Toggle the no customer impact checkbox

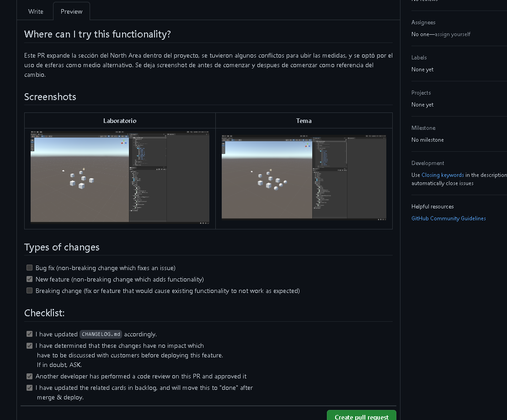(x=30, y=346)
